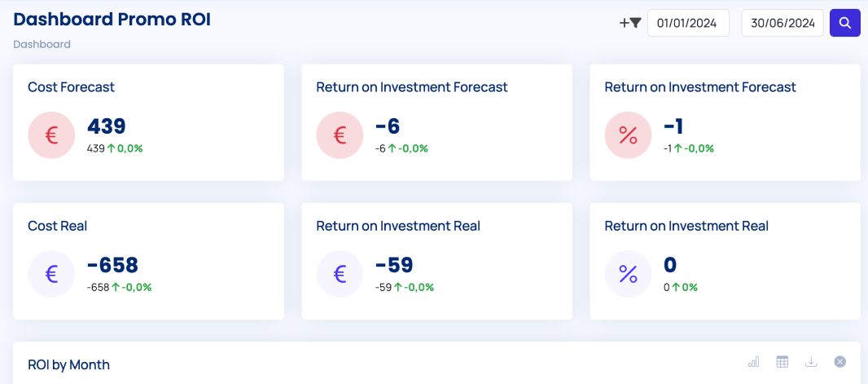Select the Cost Forecast value 439
The height and width of the screenshot is (384, 868).
(x=107, y=126)
